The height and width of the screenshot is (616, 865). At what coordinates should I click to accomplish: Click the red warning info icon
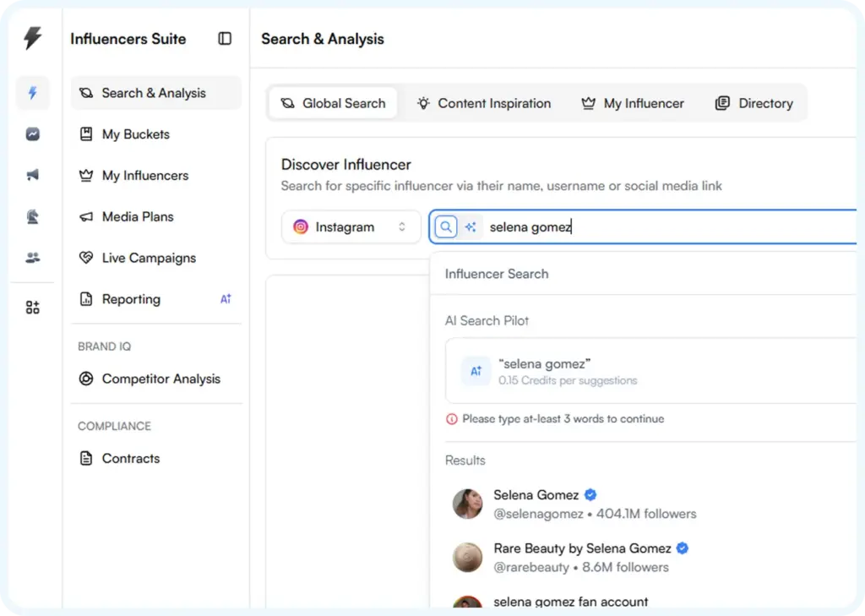click(x=451, y=419)
